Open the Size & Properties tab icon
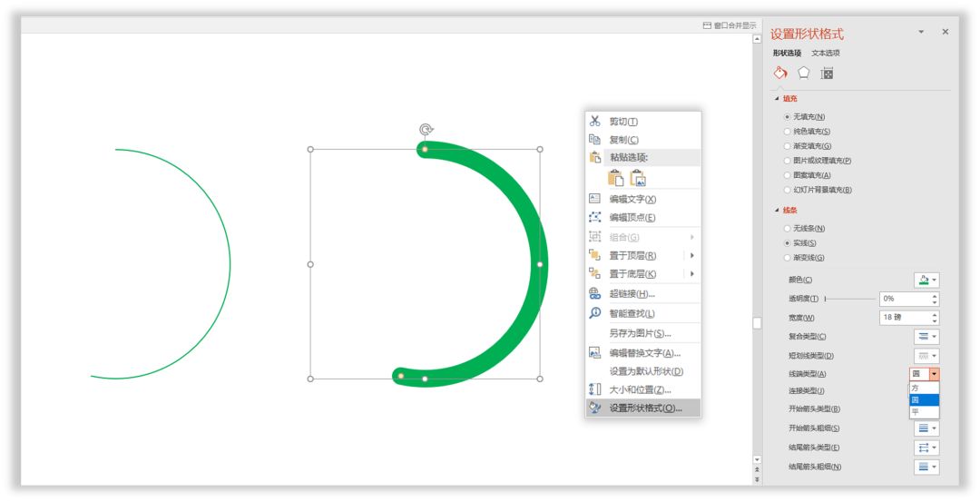The width and height of the screenshot is (980, 502). [x=827, y=74]
